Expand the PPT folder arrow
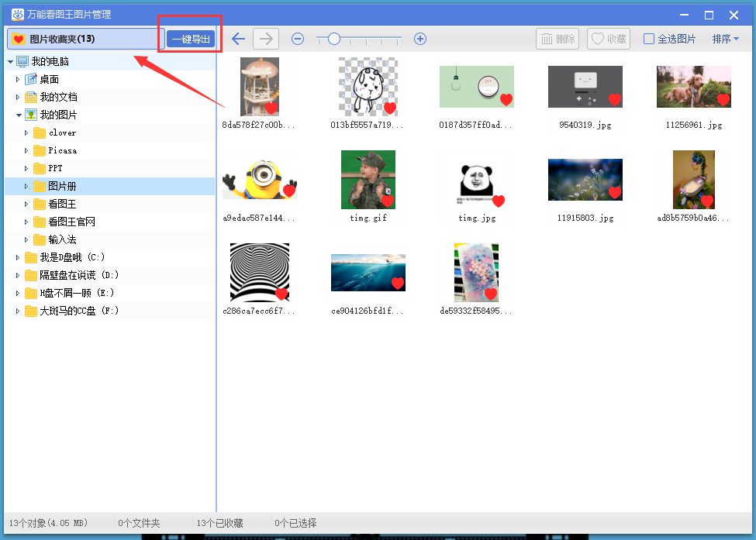The width and height of the screenshot is (756, 540). tap(26, 168)
